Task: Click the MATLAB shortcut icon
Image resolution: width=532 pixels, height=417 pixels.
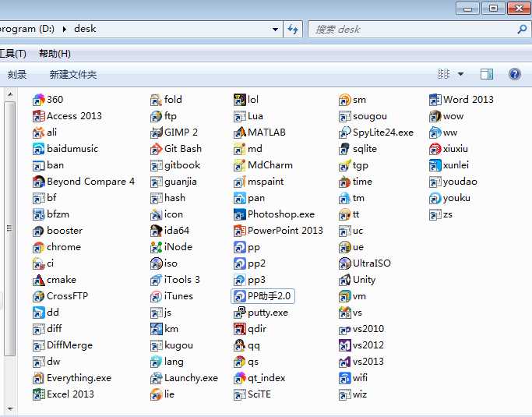Action: click(x=240, y=133)
